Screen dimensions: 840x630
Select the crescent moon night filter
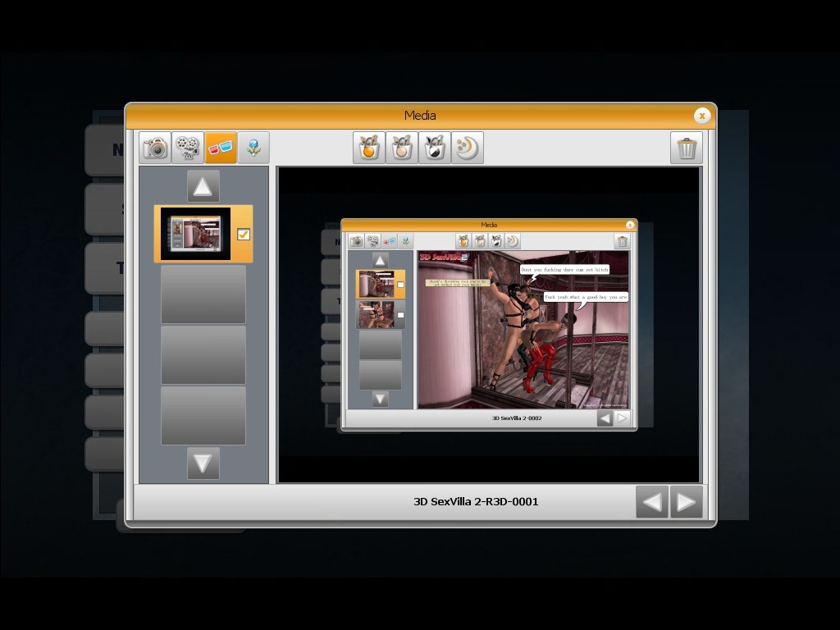click(467, 148)
